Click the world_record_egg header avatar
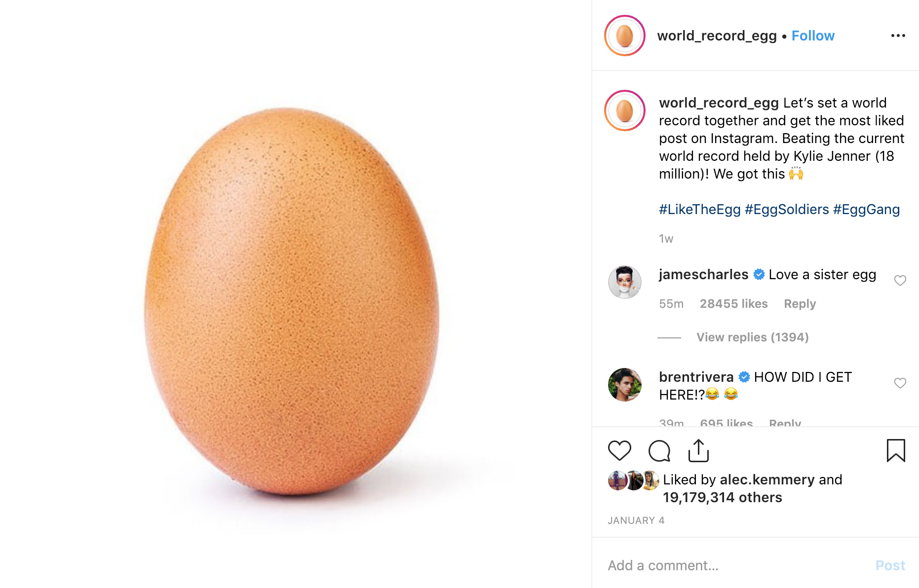Viewport: 919px width, 588px height. tap(624, 36)
